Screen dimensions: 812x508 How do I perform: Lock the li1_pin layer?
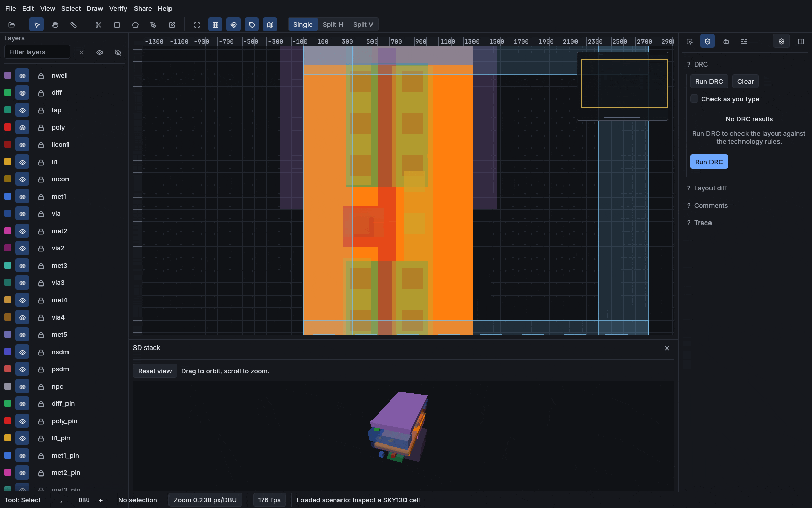tap(41, 438)
